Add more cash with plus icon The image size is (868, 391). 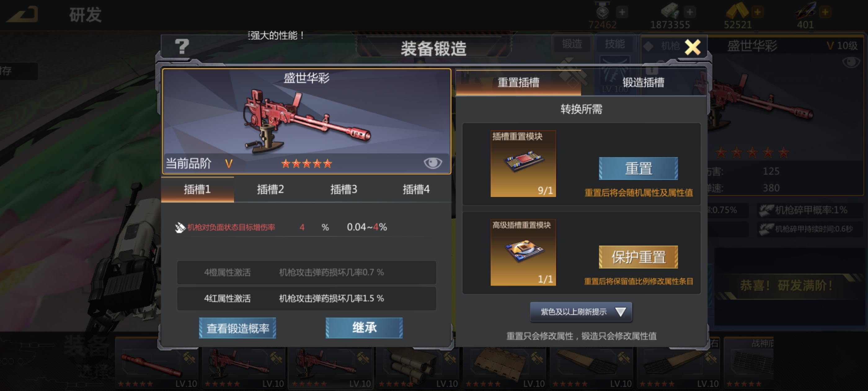(x=689, y=12)
